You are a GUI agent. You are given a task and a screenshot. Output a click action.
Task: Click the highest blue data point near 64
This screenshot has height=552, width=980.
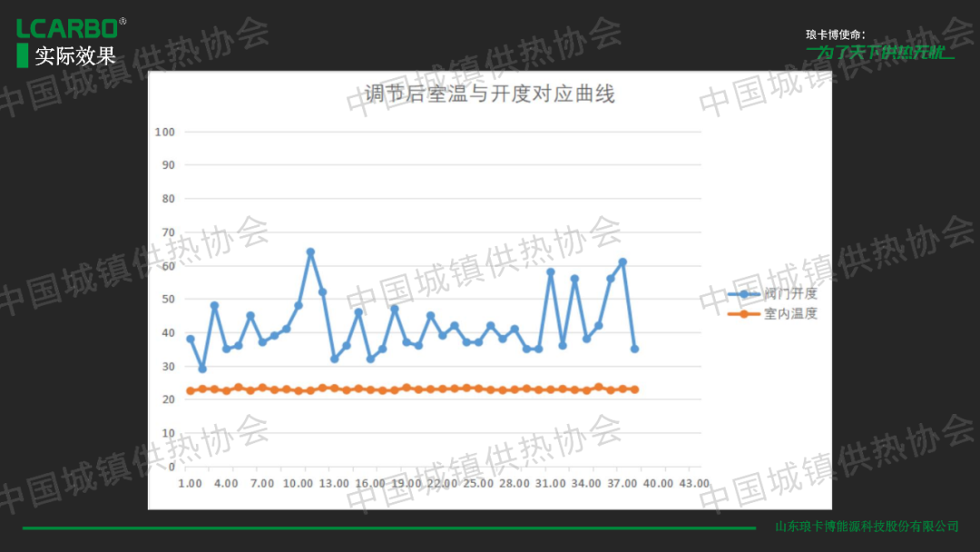(310, 251)
